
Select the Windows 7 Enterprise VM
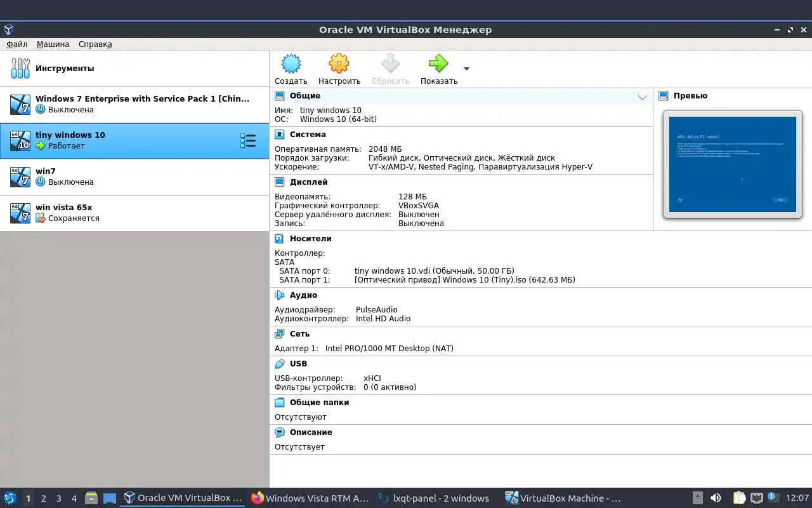[x=134, y=104]
